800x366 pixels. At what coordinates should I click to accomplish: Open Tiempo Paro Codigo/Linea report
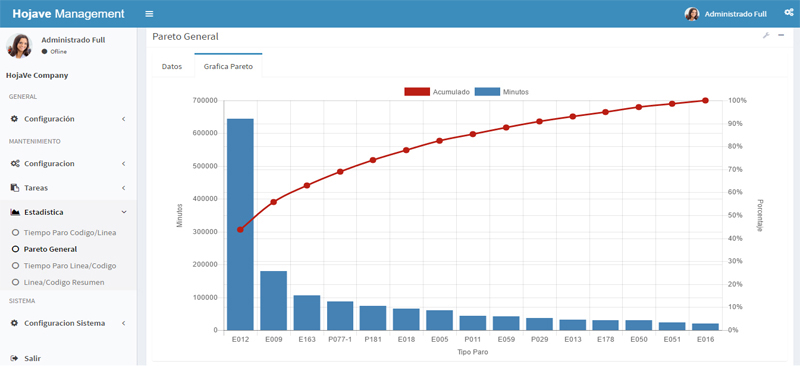(x=70, y=233)
